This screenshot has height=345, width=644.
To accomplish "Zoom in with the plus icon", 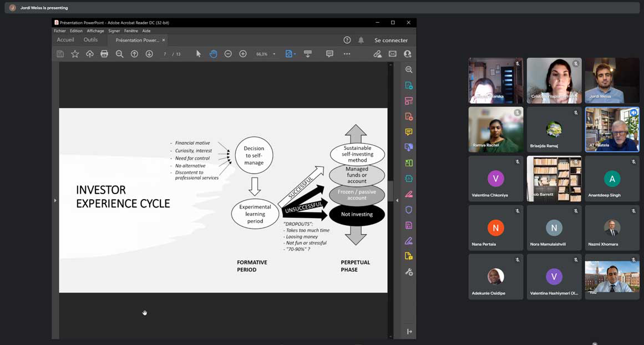I will (243, 54).
